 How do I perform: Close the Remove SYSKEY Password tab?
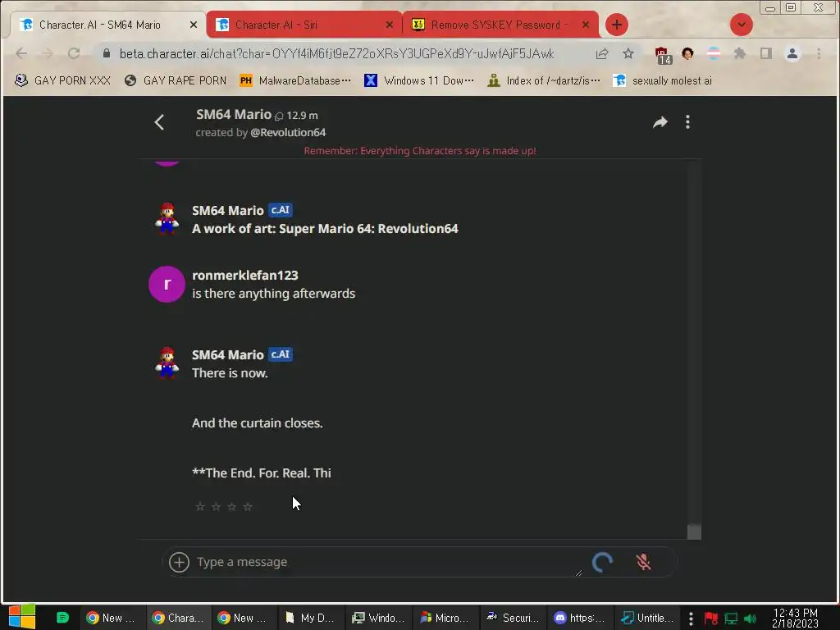coord(586,25)
